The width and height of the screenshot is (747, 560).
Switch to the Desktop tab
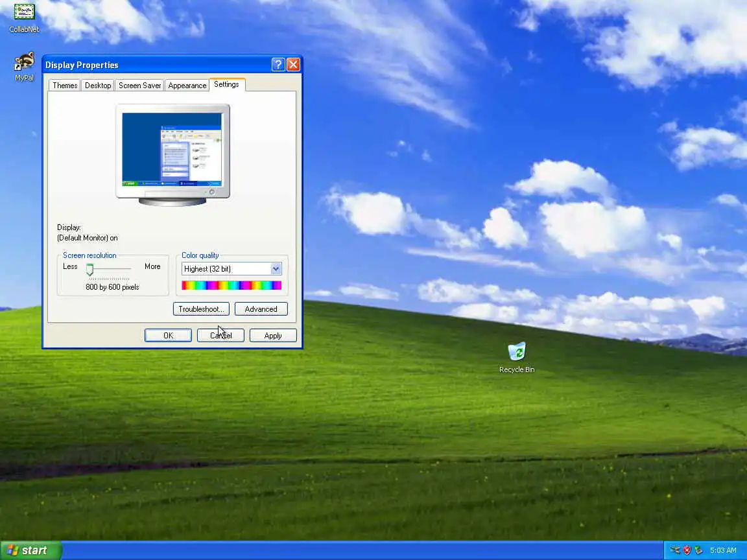tap(98, 86)
